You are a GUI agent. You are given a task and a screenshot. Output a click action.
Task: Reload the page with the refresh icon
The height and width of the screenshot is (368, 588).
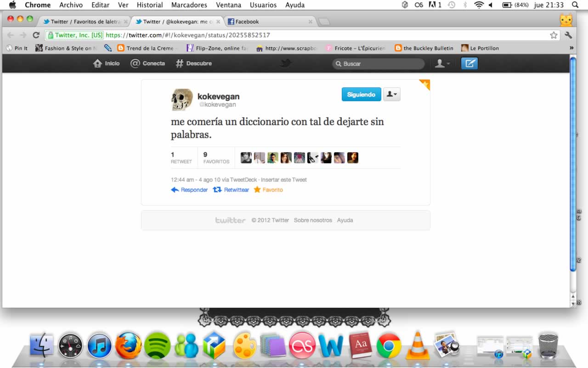[x=36, y=35]
